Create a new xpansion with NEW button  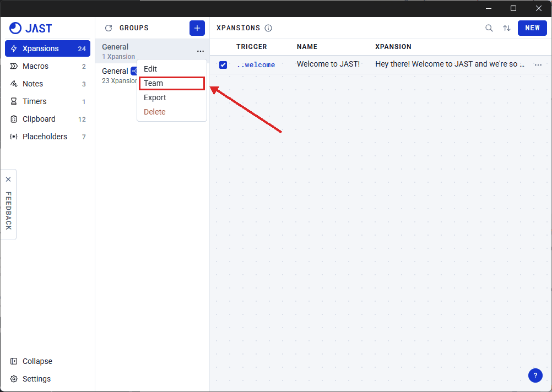[x=532, y=28]
